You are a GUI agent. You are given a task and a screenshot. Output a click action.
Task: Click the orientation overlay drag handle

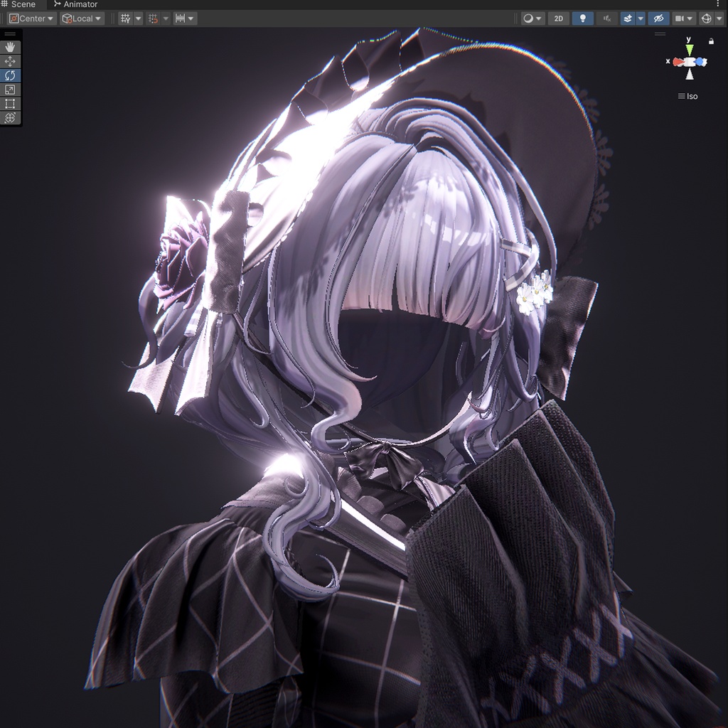pos(660,34)
